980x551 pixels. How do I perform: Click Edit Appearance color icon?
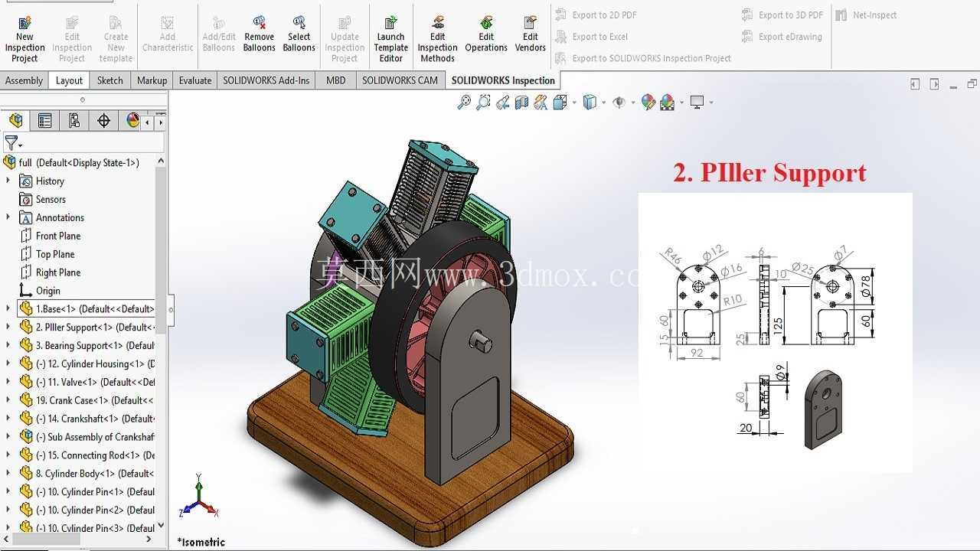648,102
